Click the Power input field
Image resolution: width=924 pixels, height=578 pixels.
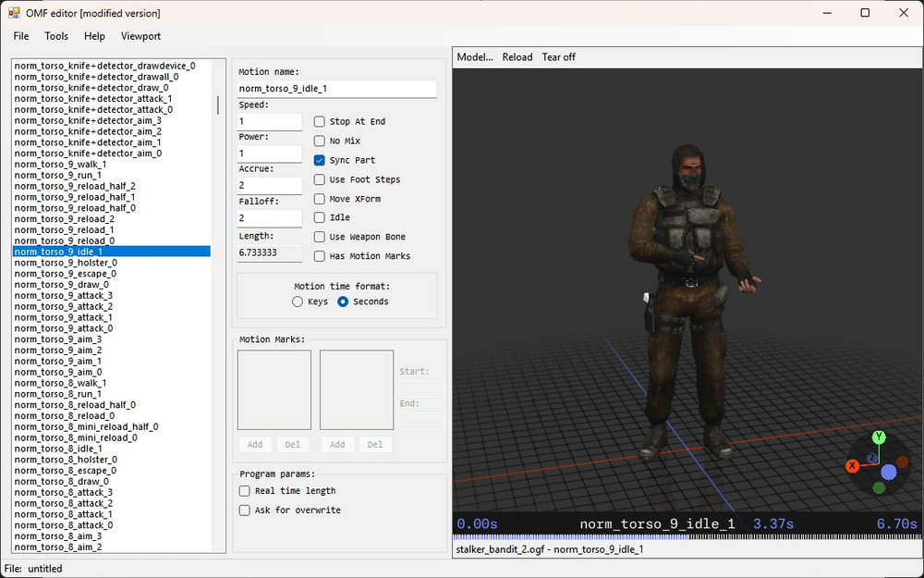[269, 154]
